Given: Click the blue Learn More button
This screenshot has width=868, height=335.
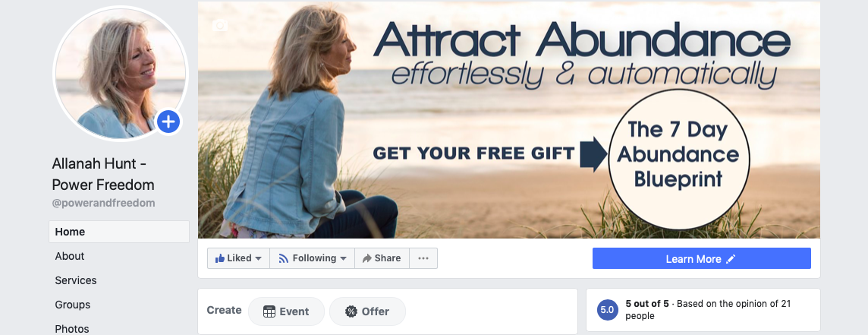Looking at the screenshot, I should point(701,258).
